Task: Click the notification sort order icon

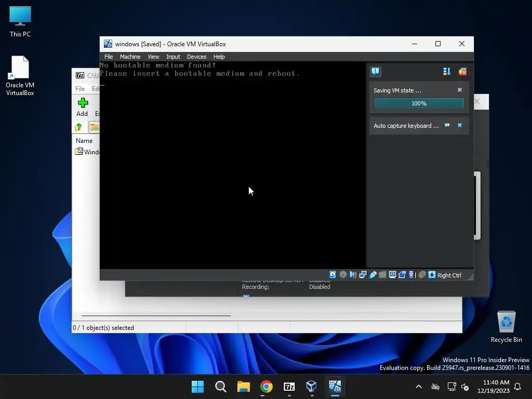Action: tap(446, 72)
